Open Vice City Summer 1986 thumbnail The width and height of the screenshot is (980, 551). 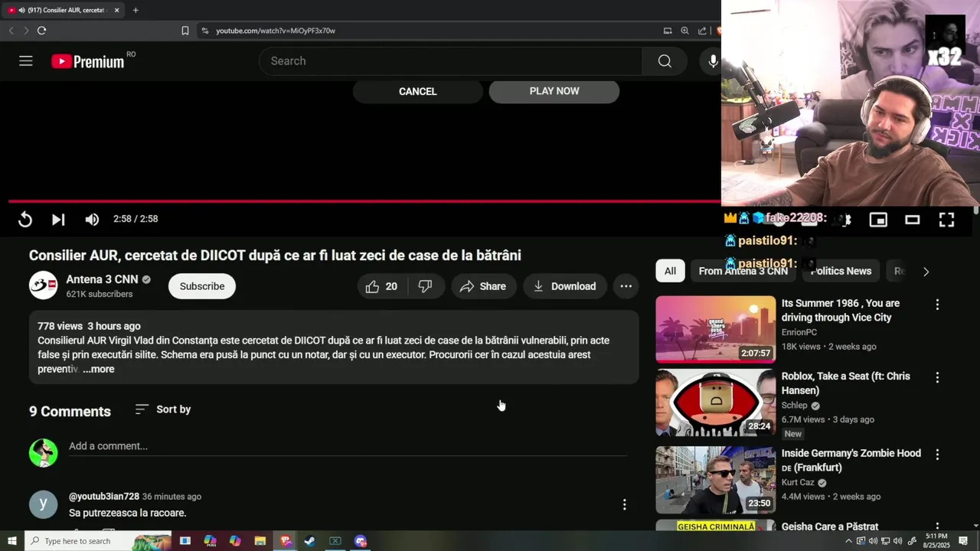(715, 330)
